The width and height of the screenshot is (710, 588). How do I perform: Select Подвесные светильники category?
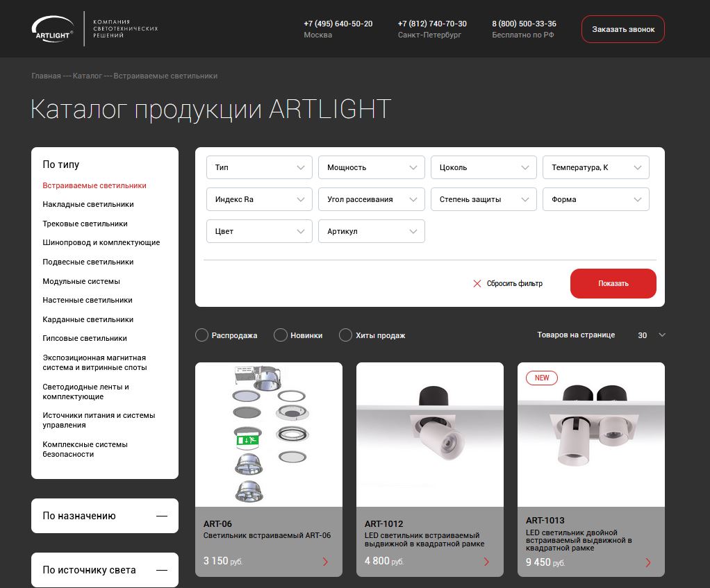(88, 262)
